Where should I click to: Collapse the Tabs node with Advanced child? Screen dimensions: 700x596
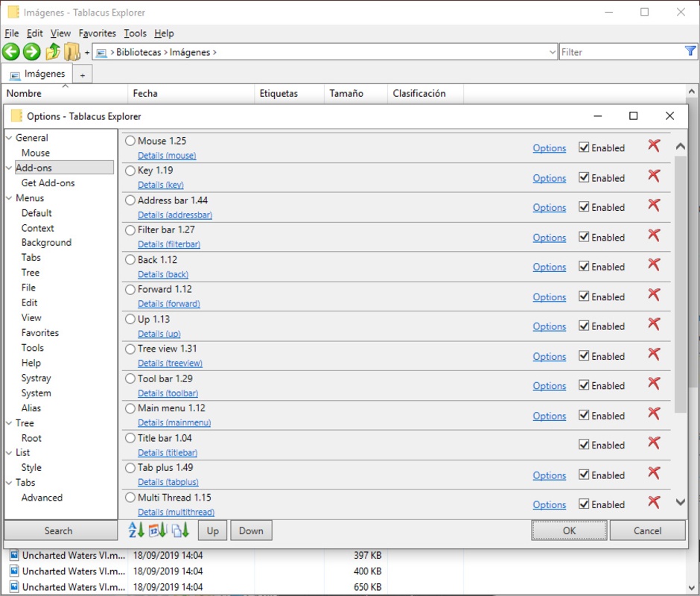pyautogui.click(x=9, y=483)
